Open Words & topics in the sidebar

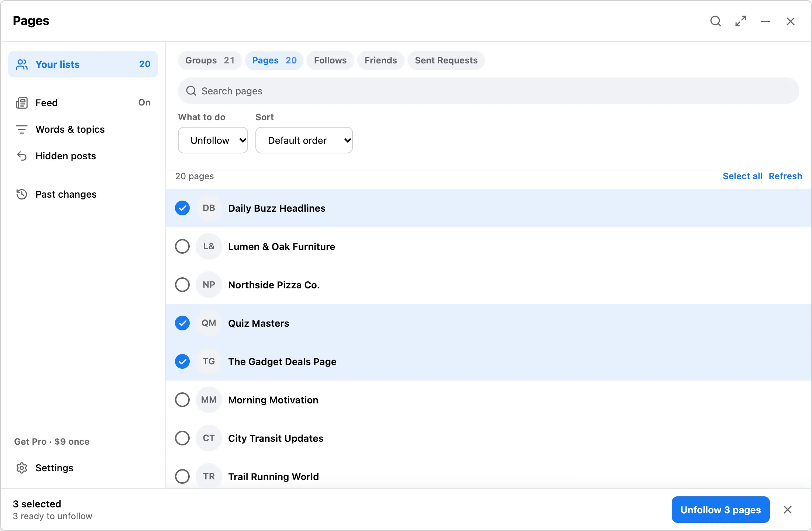83,129
